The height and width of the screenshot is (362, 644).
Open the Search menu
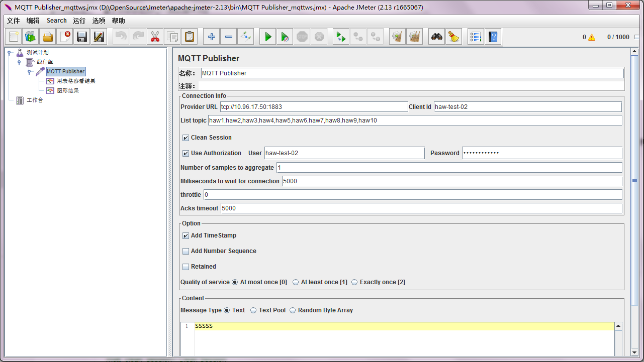click(x=57, y=21)
